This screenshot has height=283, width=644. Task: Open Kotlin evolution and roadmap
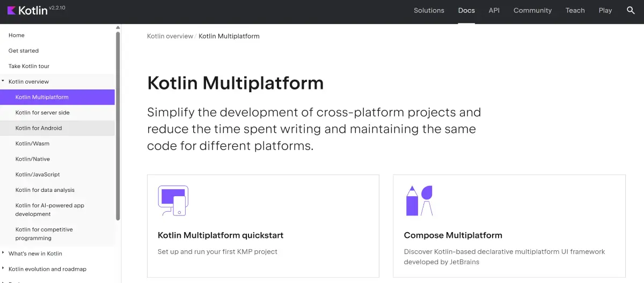pyautogui.click(x=47, y=269)
